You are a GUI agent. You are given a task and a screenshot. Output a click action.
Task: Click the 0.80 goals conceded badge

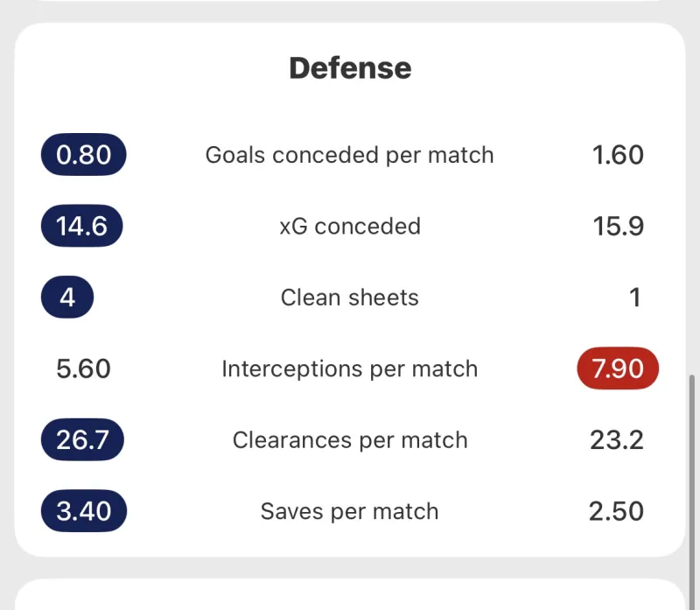[83, 155]
